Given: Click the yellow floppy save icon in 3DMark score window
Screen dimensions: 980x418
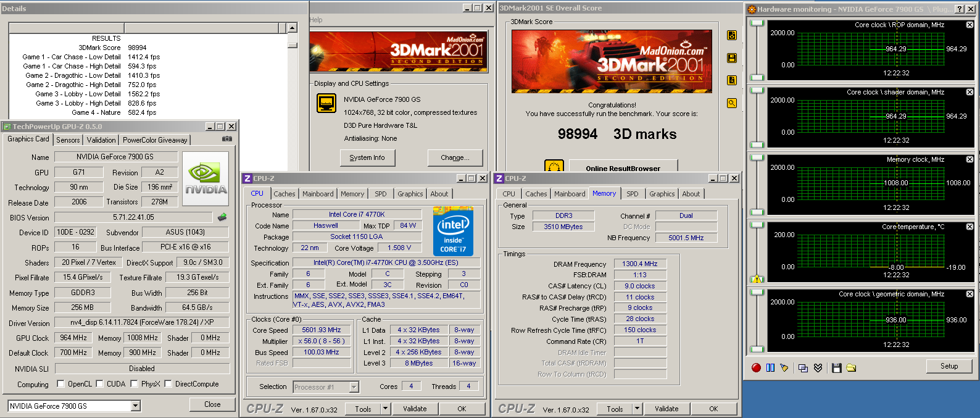Looking at the screenshot, I should tap(732, 58).
